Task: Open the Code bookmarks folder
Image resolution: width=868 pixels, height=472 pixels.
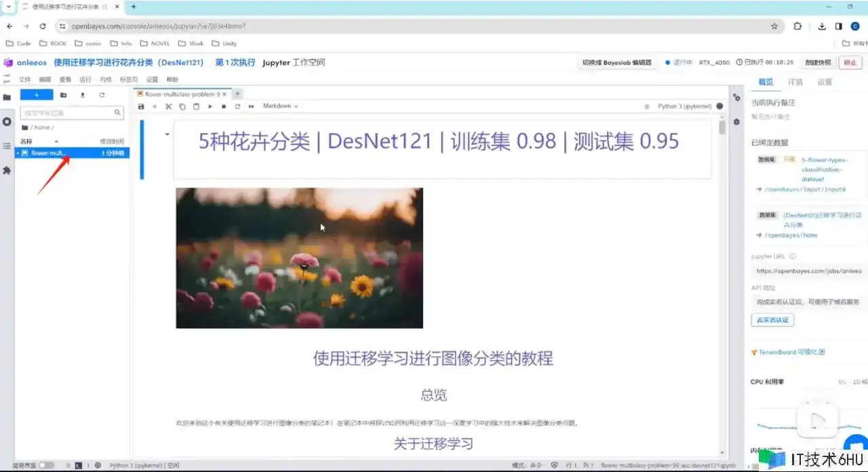Action: coord(18,43)
